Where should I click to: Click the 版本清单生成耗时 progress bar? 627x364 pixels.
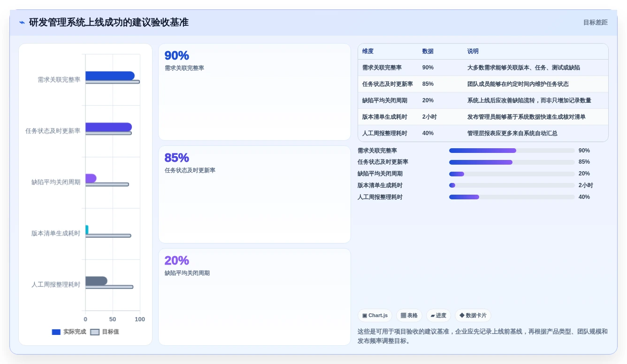click(x=512, y=185)
